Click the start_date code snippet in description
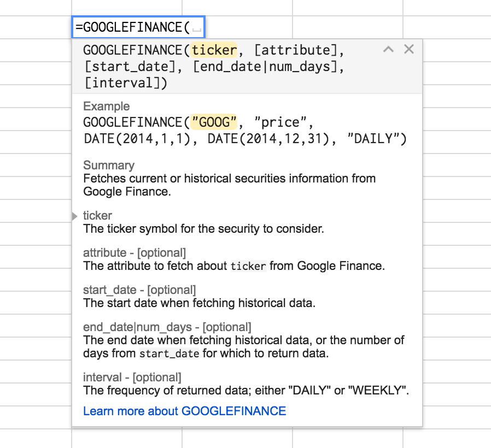The width and height of the screenshot is (491, 448). coord(169,354)
